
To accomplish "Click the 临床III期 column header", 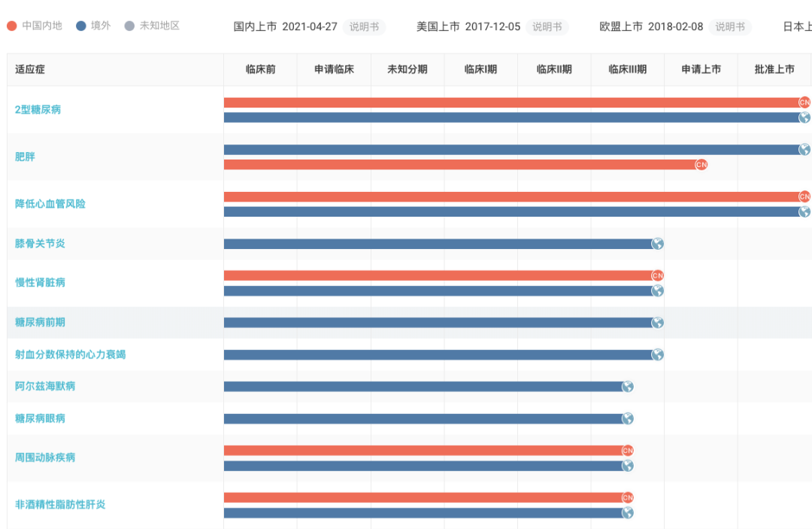I will [x=627, y=69].
